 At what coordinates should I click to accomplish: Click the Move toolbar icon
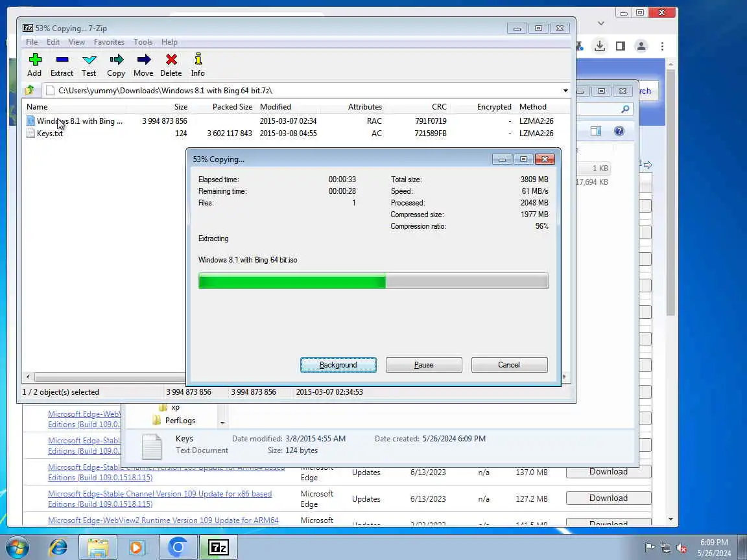[143, 65]
